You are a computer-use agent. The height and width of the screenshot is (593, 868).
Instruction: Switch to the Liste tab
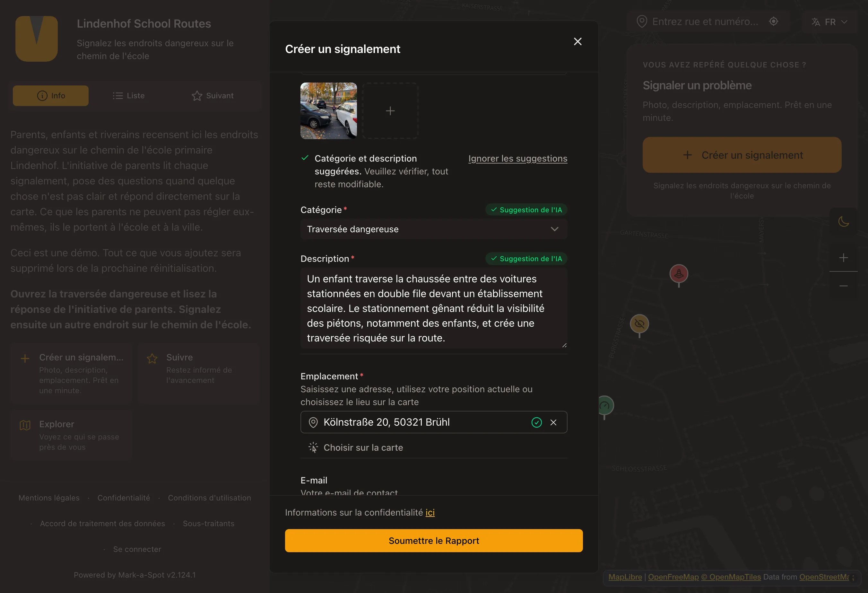point(128,96)
